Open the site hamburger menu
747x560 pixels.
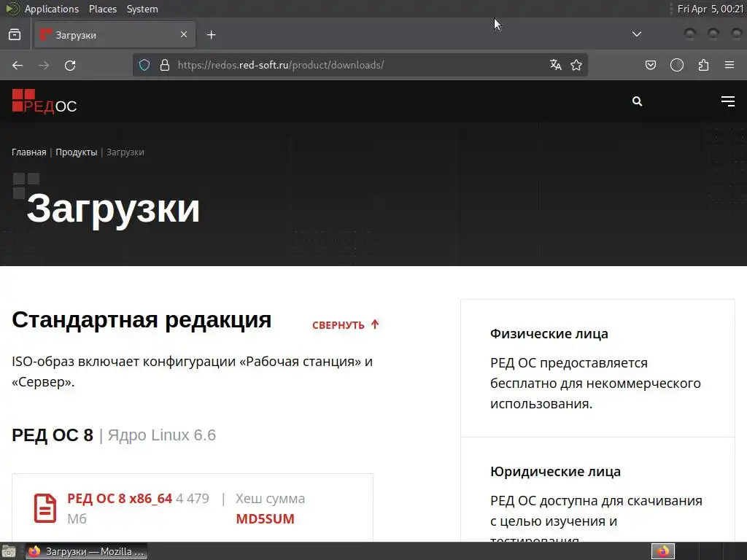(728, 101)
